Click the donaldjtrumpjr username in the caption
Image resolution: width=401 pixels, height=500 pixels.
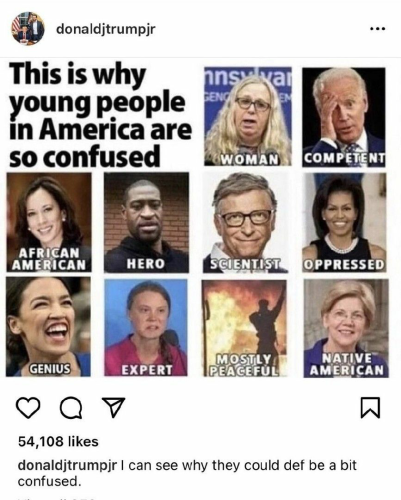pos(67,466)
